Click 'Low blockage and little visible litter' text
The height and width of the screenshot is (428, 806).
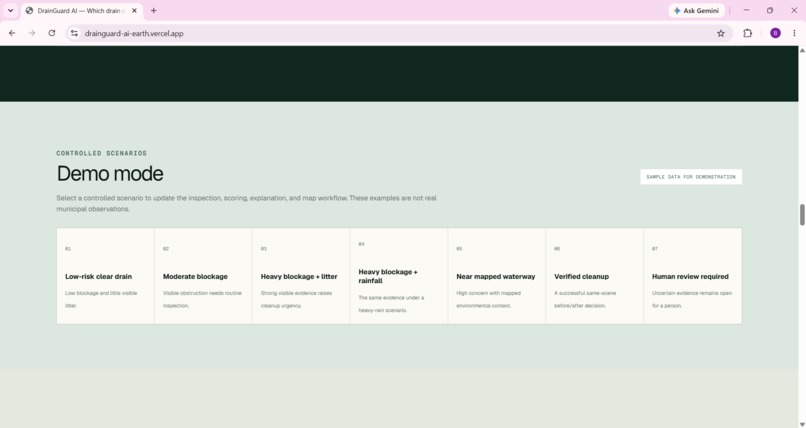(101, 299)
